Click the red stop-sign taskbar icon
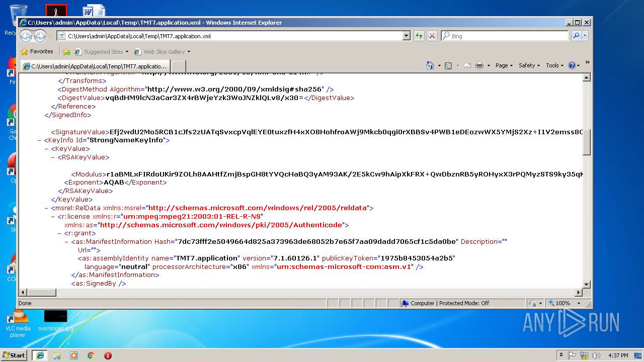644x362 pixels. click(x=108, y=355)
